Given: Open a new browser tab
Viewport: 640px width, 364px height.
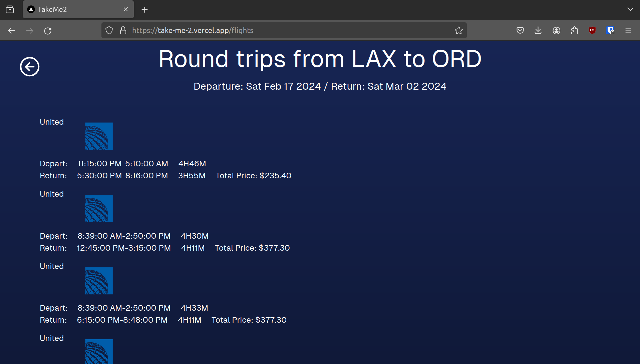Looking at the screenshot, I should point(144,10).
